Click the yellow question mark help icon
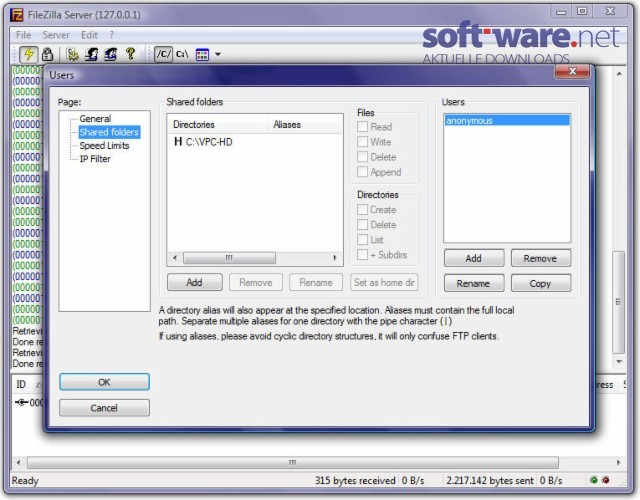The width and height of the screenshot is (640, 500). (x=130, y=54)
